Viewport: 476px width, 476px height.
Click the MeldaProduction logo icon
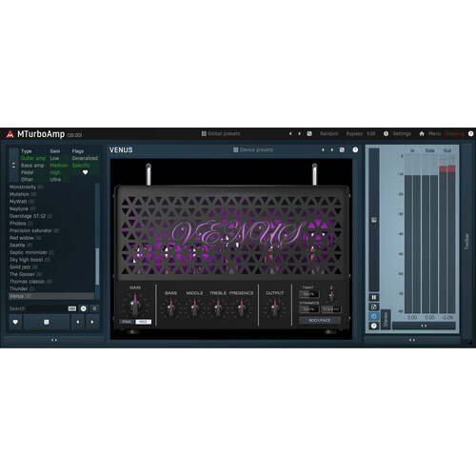tap(10, 134)
